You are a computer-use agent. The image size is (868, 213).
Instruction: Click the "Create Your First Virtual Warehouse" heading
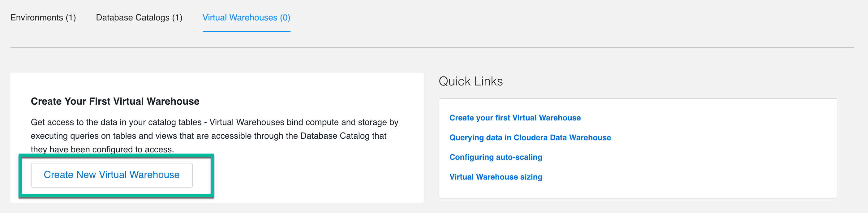(x=115, y=102)
